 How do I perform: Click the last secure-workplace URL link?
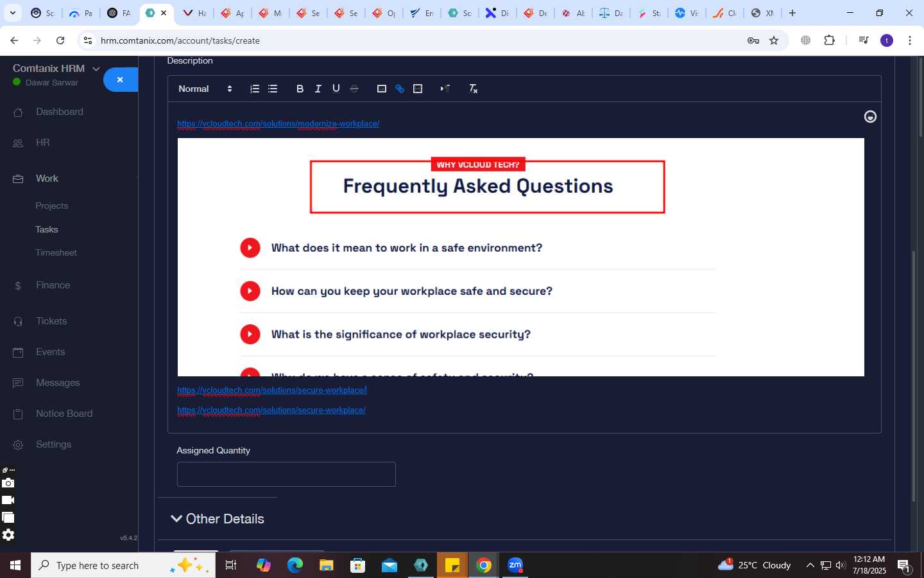pos(271,410)
